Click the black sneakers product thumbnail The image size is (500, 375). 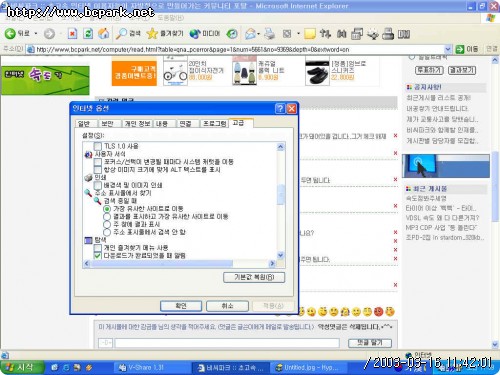pyautogui.click(x=317, y=73)
